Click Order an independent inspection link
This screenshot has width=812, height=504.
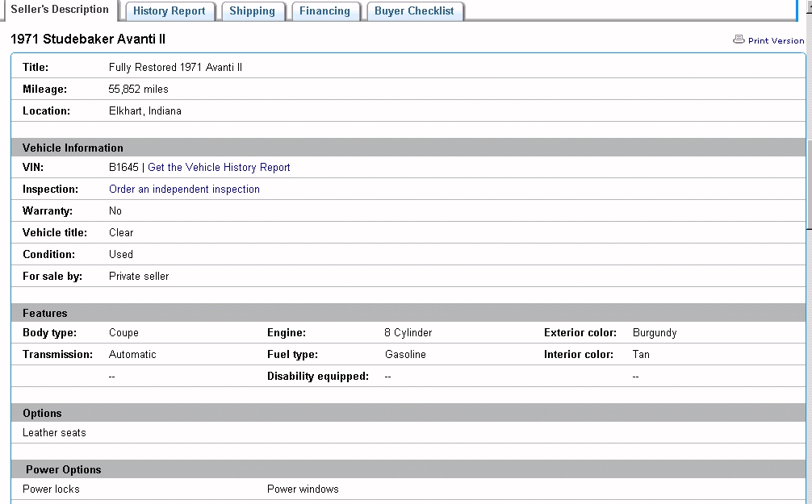point(184,190)
